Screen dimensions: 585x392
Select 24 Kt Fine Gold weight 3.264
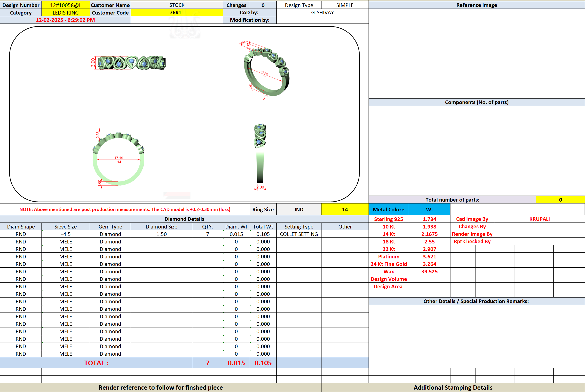coord(429,264)
